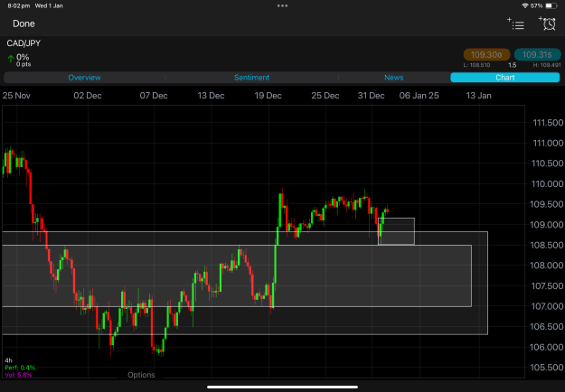Tap the Wi-Fi status icon
This screenshot has width=565, height=392.
click(x=525, y=5)
